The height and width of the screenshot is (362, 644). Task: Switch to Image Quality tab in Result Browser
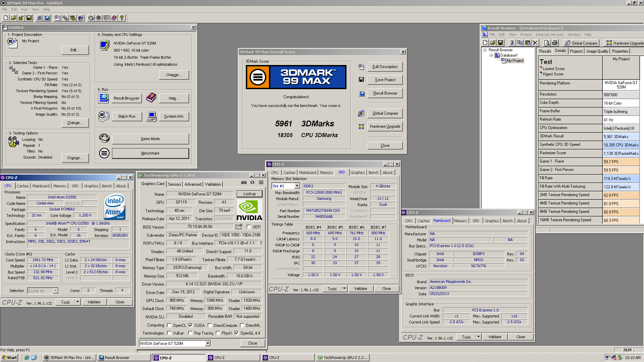(x=597, y=51)
